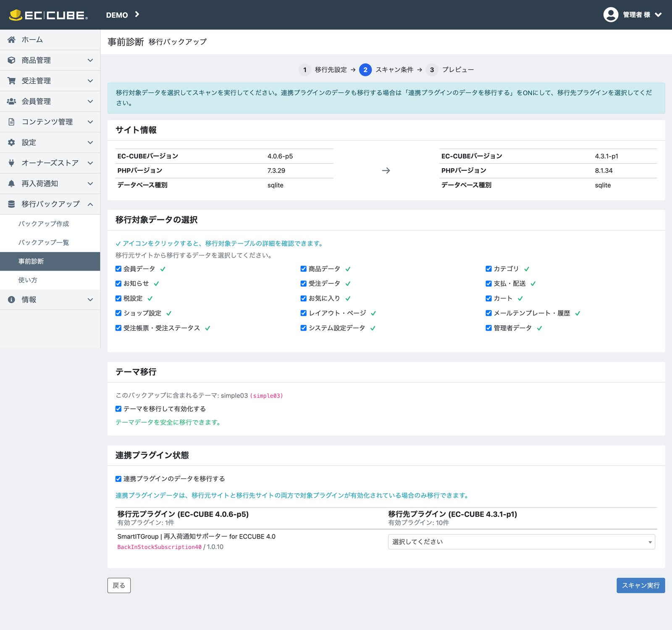Click the EC-CUBE logo

click(48, 15)
